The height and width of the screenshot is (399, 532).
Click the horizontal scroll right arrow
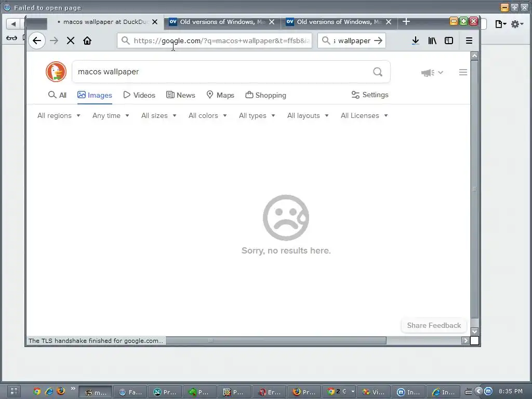(x=465, y=341)
